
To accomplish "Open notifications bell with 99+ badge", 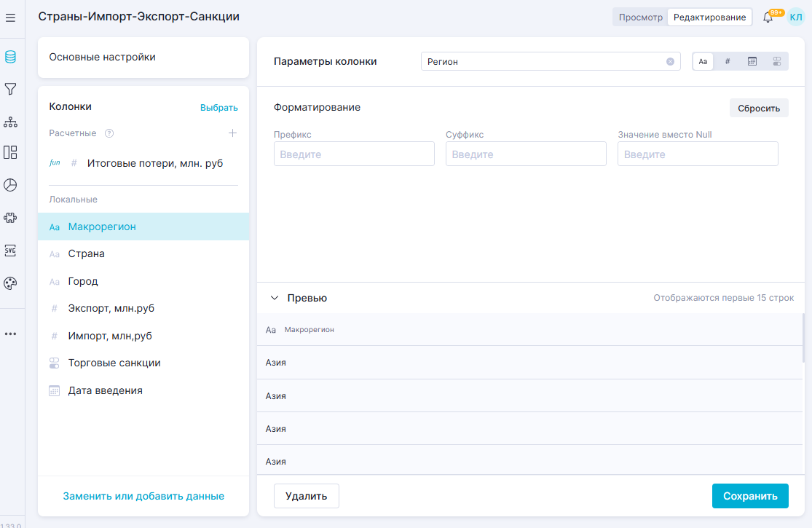I will point(768,17).
